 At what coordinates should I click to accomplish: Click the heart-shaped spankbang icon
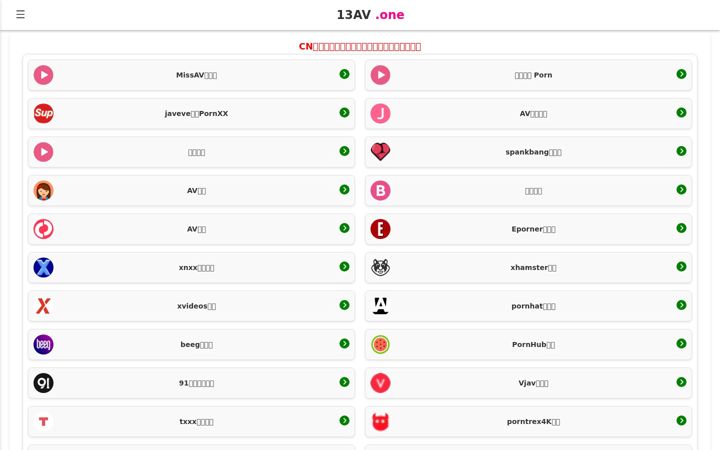(380, 152)
